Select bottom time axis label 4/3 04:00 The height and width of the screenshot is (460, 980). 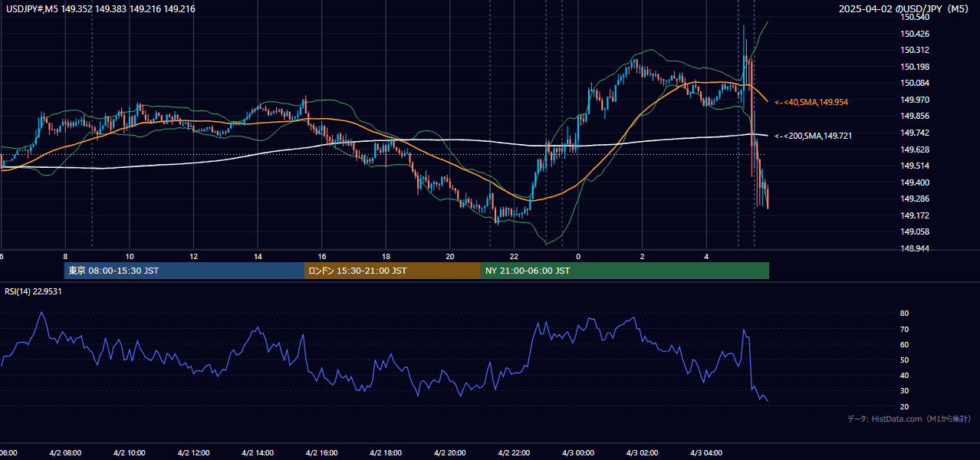click(706, 453)
